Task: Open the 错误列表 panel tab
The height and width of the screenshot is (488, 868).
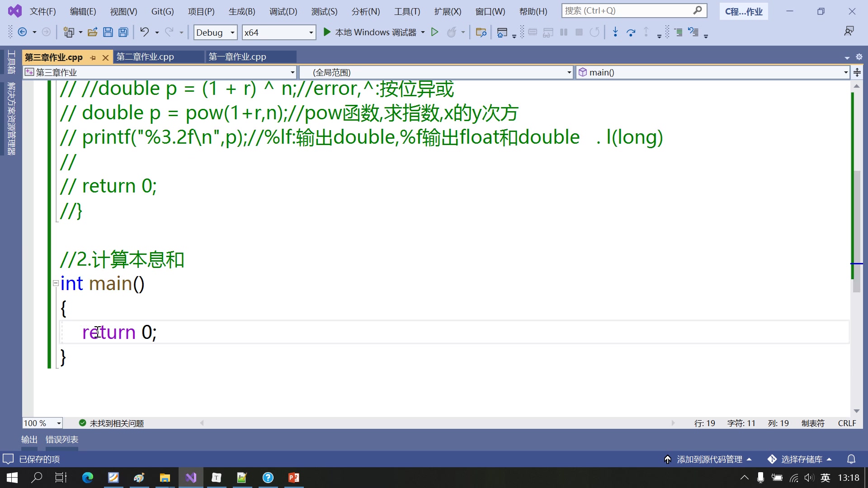Action: click(62, 439)
